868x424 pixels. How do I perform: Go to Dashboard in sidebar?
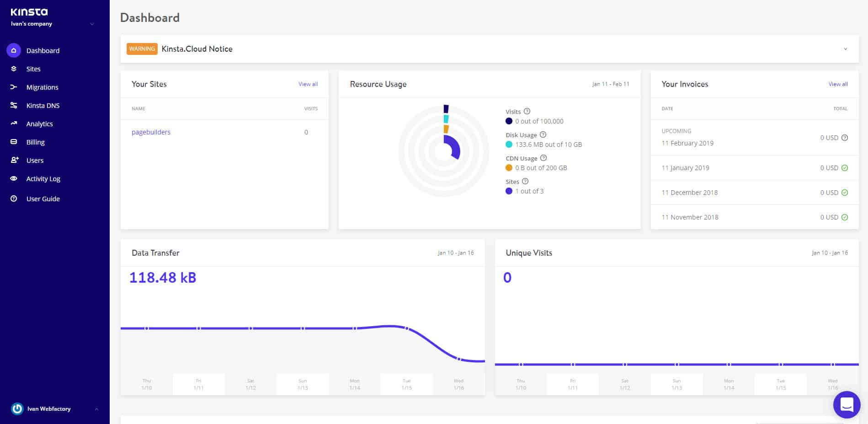(43, 50)
